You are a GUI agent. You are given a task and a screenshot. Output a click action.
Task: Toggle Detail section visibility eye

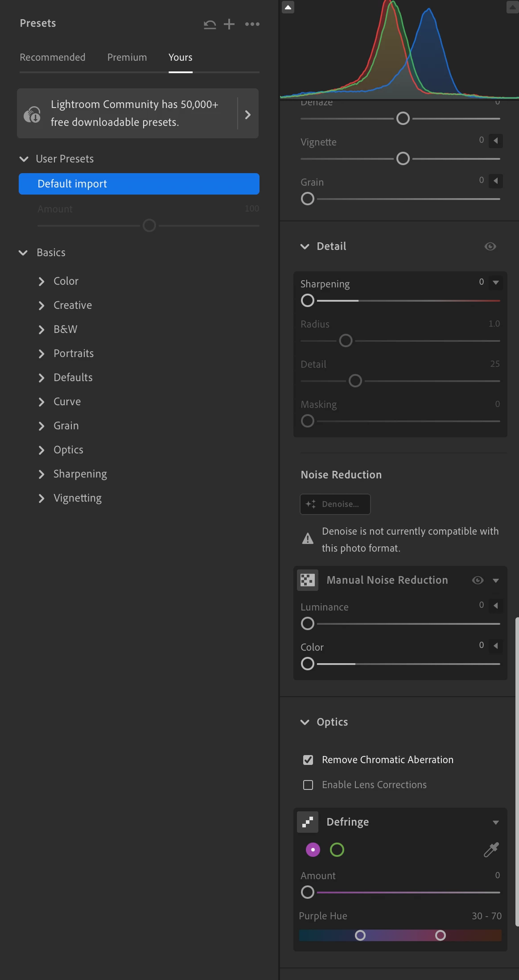pos(490,246)
